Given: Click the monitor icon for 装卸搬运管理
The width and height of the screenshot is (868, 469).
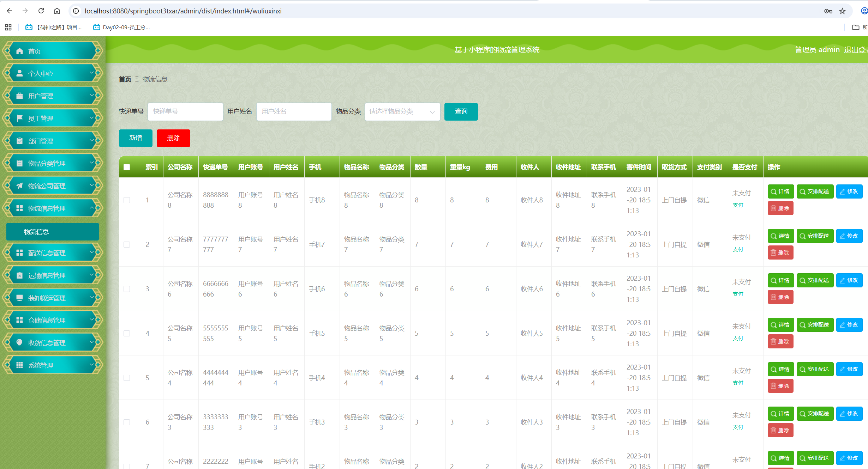Looking at the screenshot, I should 20,298.
